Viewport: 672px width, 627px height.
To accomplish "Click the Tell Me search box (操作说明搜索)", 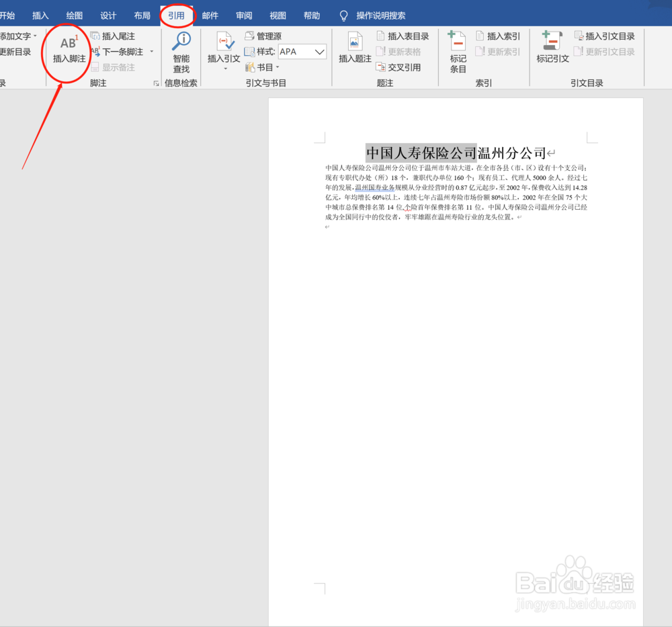I will pyautogui.click(x=380, y=15).
